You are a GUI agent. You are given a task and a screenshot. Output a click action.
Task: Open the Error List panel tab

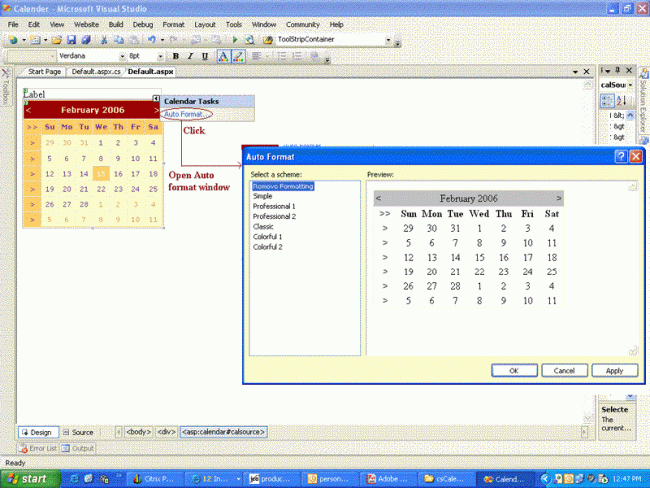pos(38,448)
